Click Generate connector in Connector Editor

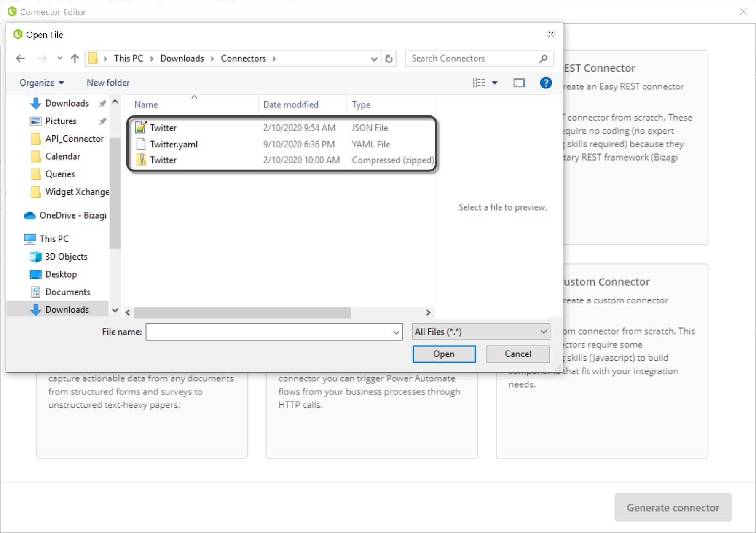(x=673, y=507)
